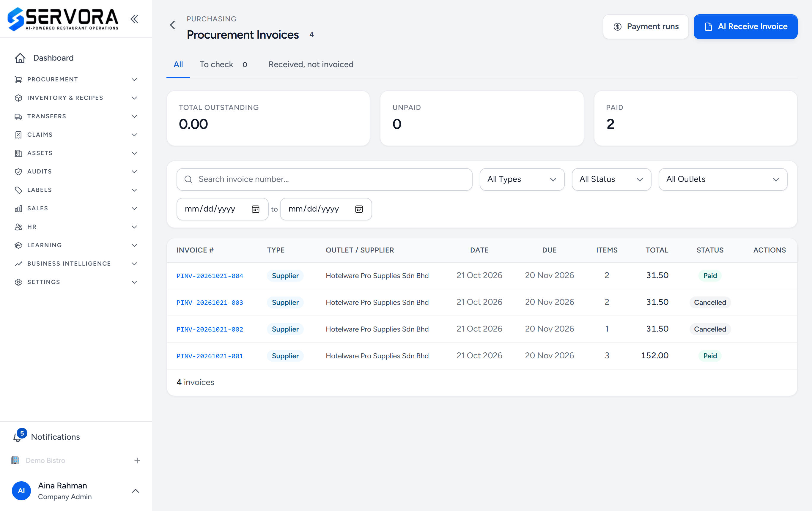
Task: Click the Transfers truck icon
Action: 18,116
